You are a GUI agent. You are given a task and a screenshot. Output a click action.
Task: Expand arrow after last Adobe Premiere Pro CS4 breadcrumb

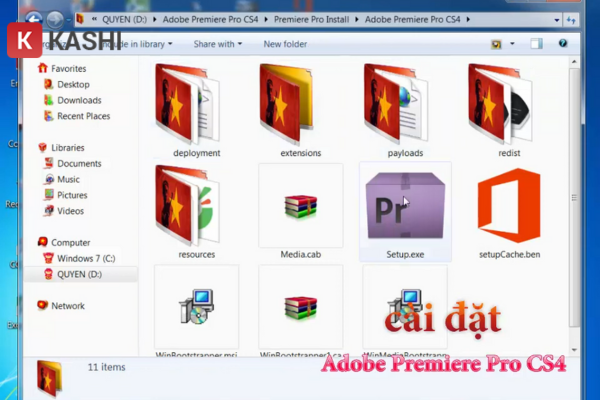pos(468,20)
